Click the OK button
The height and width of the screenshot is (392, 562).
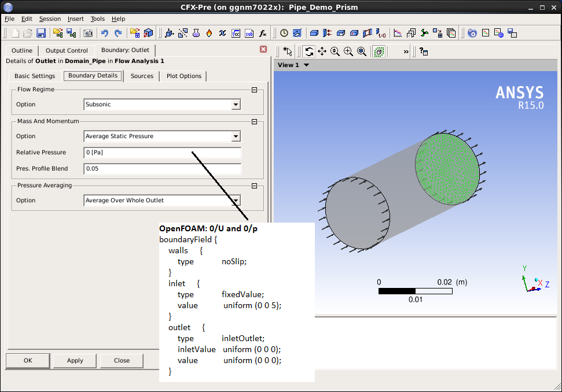(28, 361)
